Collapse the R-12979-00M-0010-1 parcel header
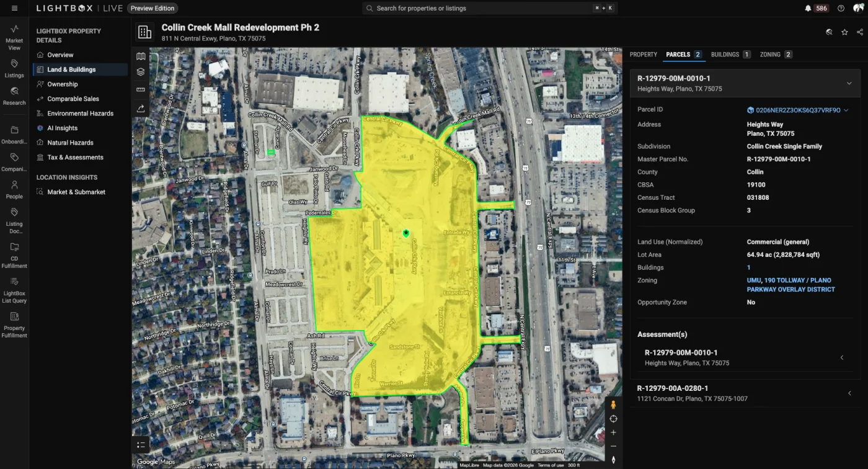868x469 pixels. [849, 83]
